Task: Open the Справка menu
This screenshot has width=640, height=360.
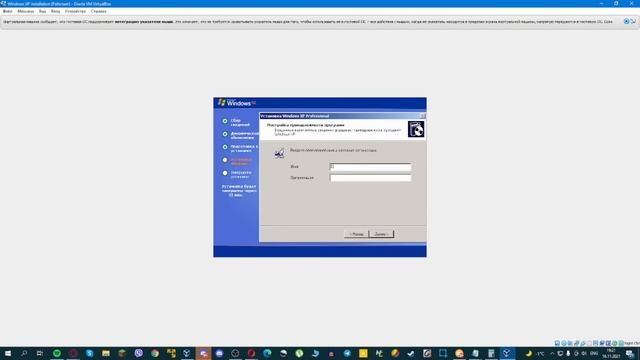Action: coord(99,11)
